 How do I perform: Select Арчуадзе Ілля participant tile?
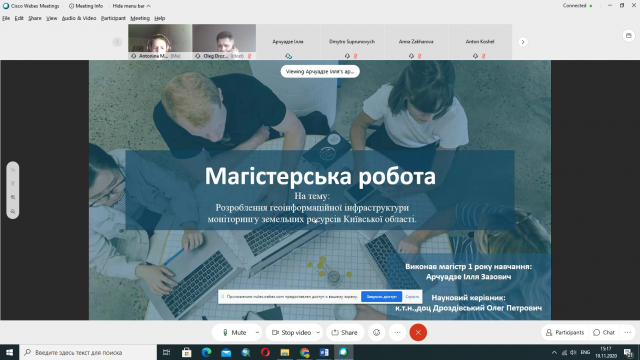(288, 42)
